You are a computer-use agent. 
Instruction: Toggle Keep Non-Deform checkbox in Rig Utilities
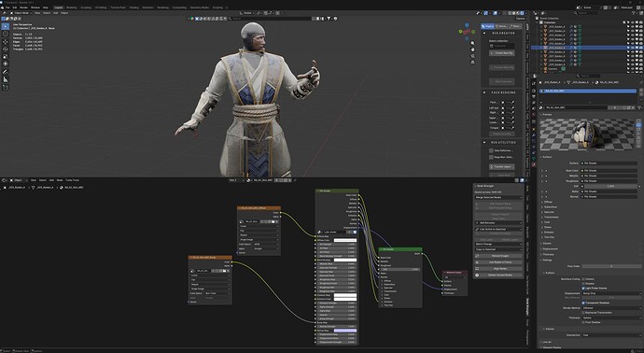(x=491, y=157)
